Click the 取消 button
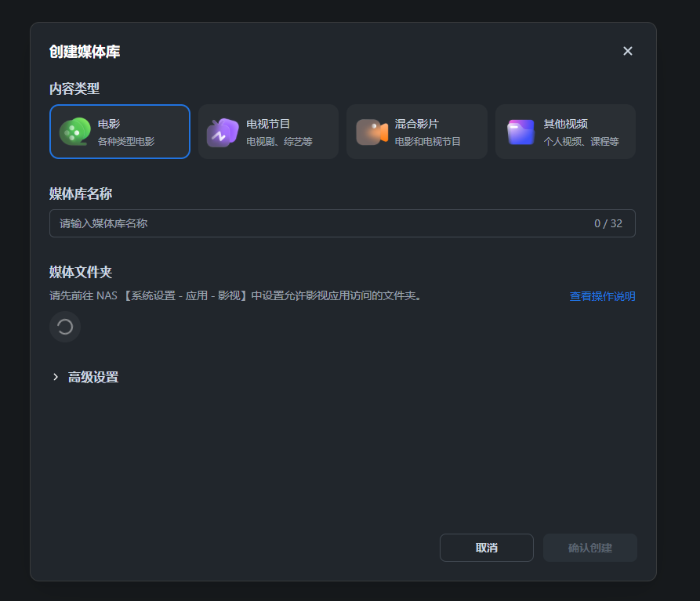This screenshot has height=601, width=700. click(487, 548)
